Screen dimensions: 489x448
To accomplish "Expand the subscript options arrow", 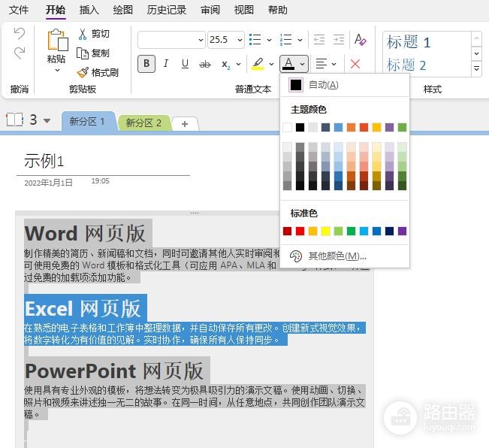I will tap(239, 64).
